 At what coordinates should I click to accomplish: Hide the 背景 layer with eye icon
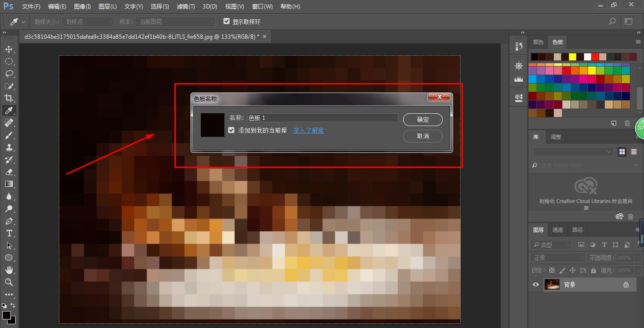click(536, 285)
